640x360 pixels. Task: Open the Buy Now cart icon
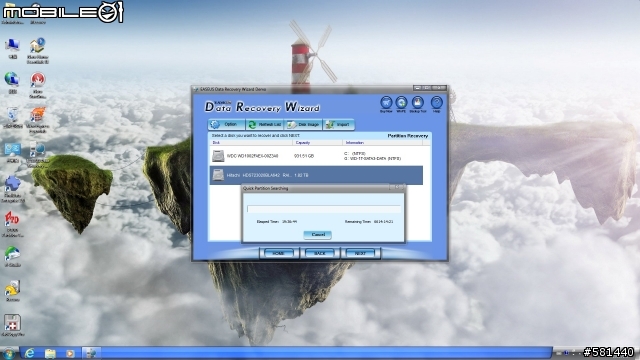pyautogui.click(x=386, y=102)
